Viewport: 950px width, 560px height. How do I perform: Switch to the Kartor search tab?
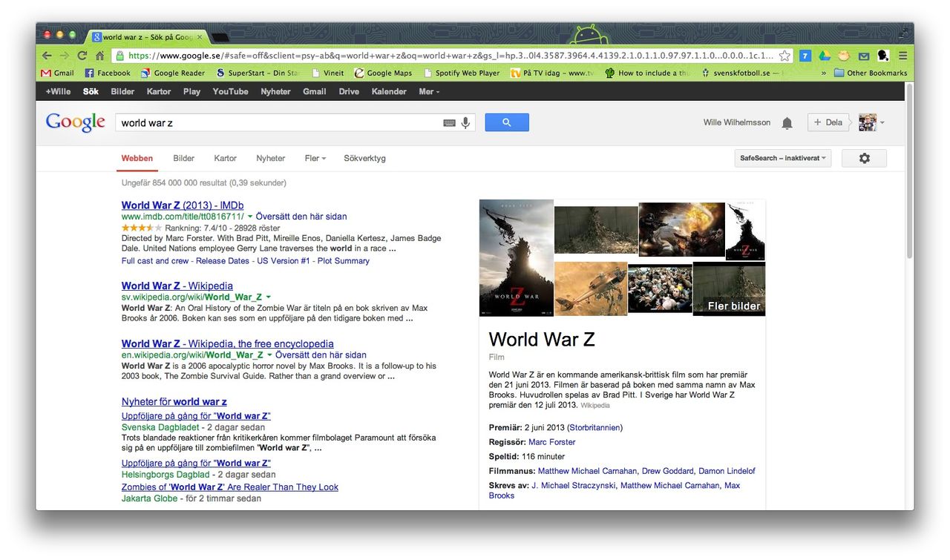pyautogui.click(x=225, y=158)
